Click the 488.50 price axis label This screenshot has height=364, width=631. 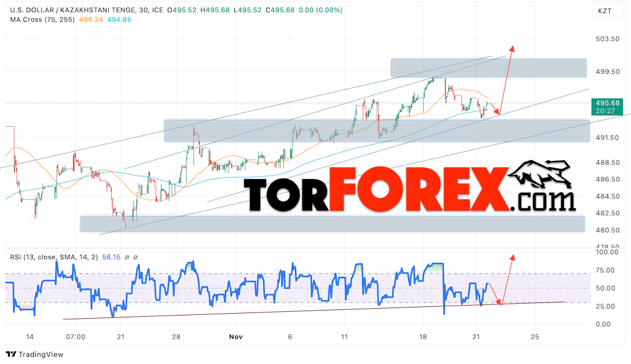pos(607,163)
